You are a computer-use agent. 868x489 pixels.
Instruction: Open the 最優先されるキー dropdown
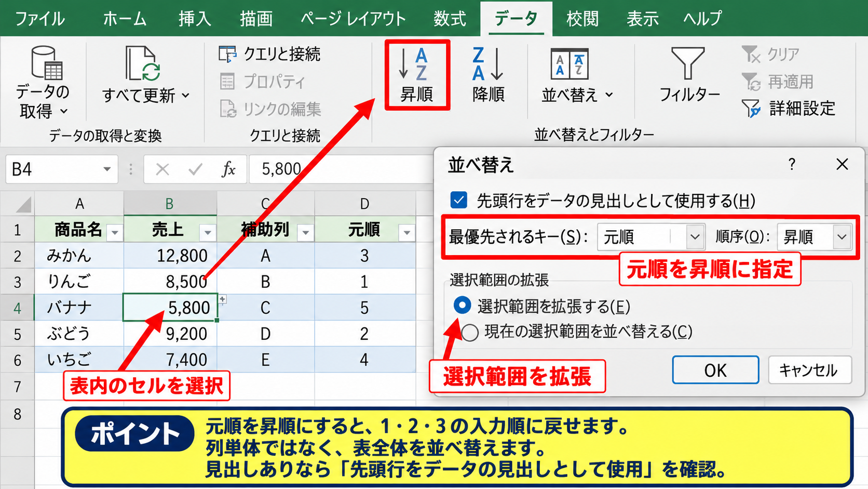[x=695, y=237]
